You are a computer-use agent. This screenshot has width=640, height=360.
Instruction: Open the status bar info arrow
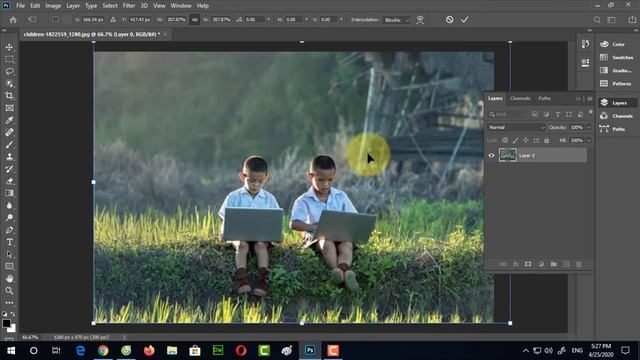point(124,337)
